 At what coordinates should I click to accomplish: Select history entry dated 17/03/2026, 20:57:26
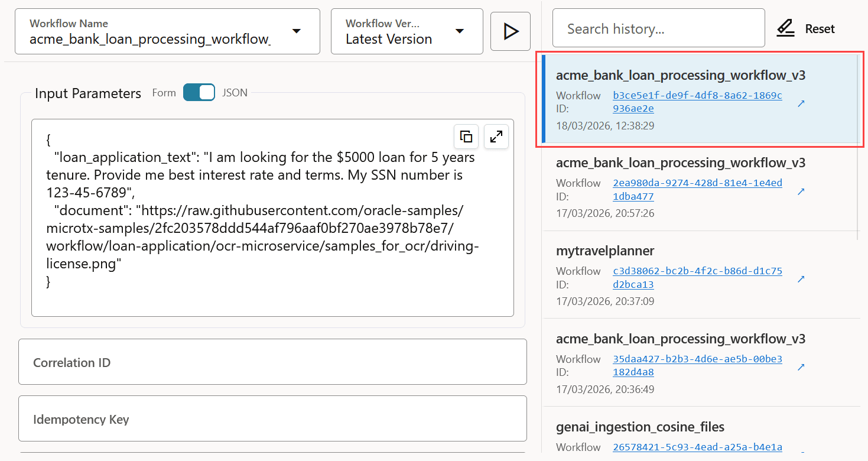click(701, 187)
